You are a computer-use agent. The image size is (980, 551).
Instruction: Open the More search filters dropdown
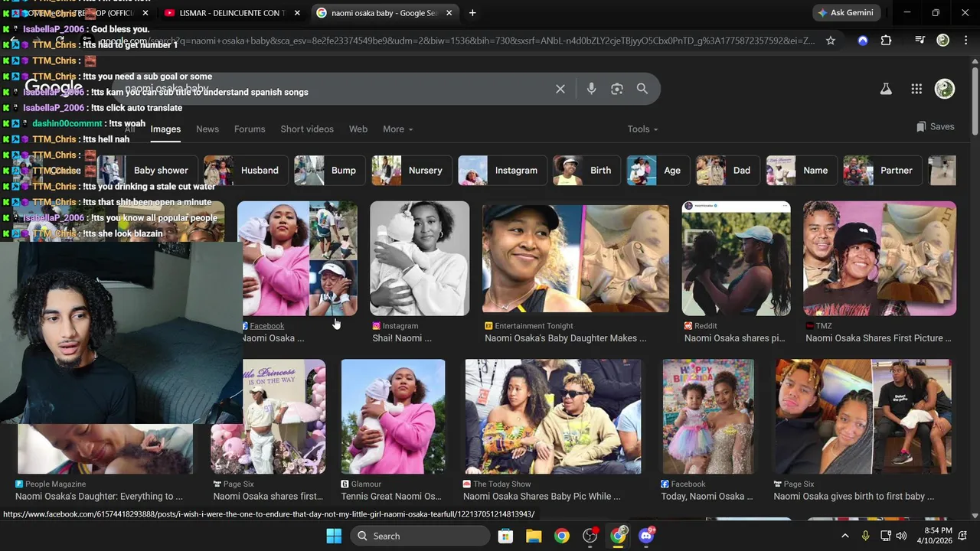coord(397,129)
